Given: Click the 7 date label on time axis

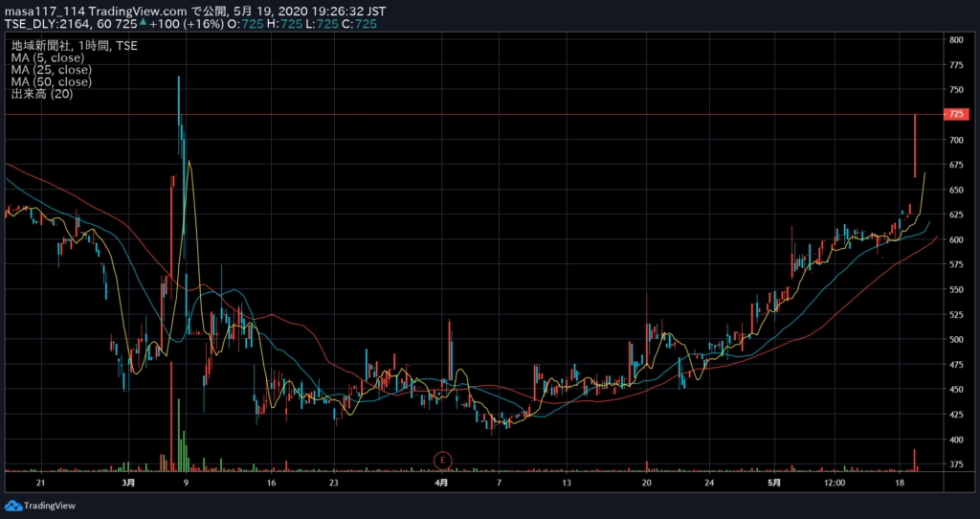Looking at the screenshot, I should coord(500,482).
